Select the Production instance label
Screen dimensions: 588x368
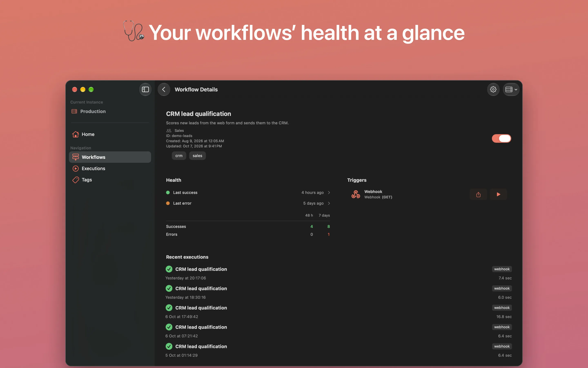coord(93,111)
